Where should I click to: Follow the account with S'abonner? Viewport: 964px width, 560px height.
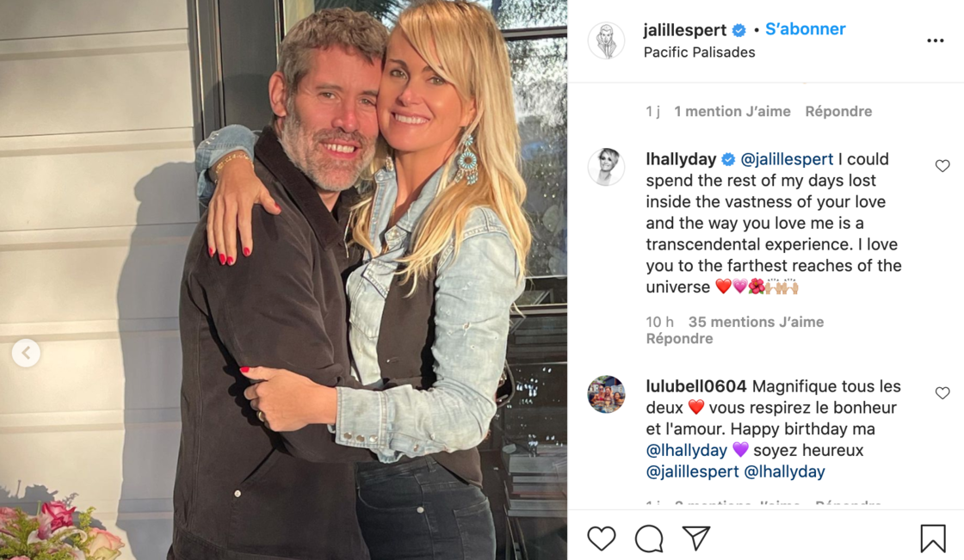tap(806, 29)
